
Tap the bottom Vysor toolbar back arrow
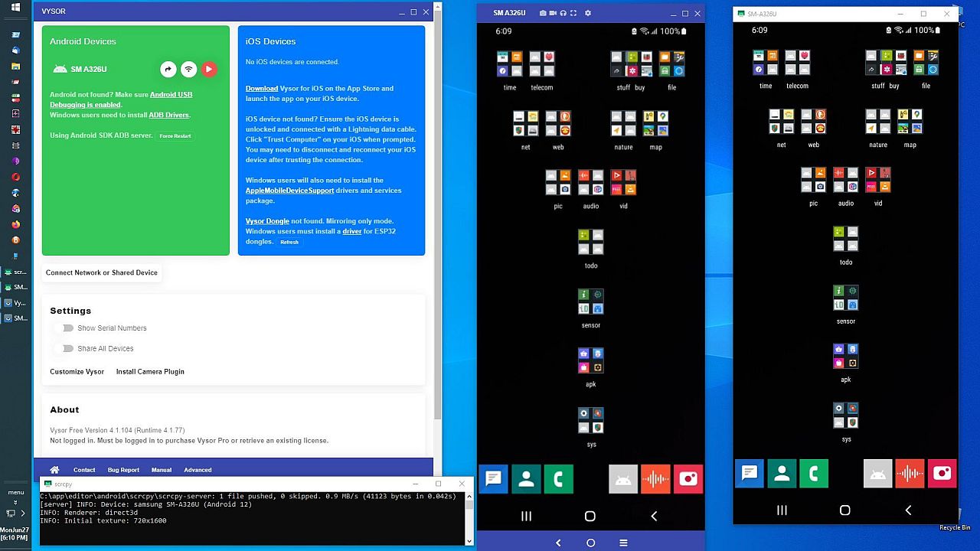tap(558, 543)
